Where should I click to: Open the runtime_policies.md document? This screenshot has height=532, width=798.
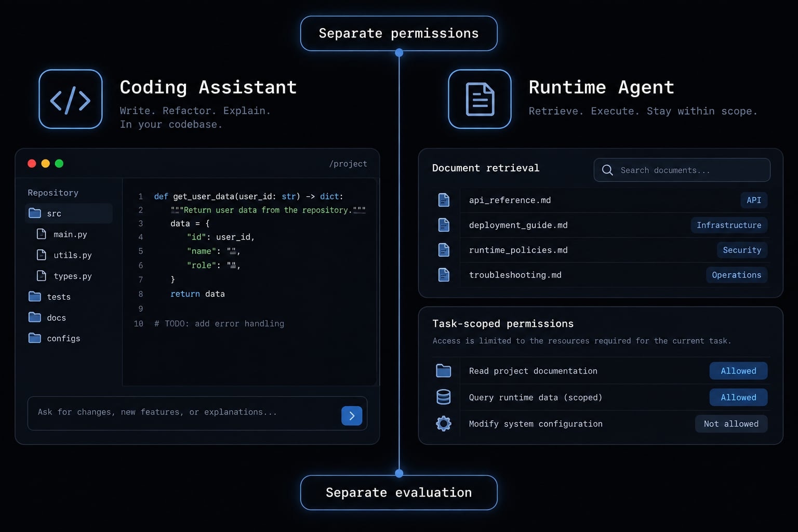[518, 250]
